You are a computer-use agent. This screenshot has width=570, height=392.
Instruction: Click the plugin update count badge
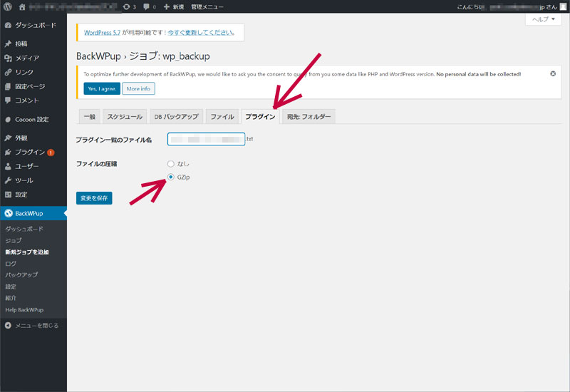click(x=51, y=153)
